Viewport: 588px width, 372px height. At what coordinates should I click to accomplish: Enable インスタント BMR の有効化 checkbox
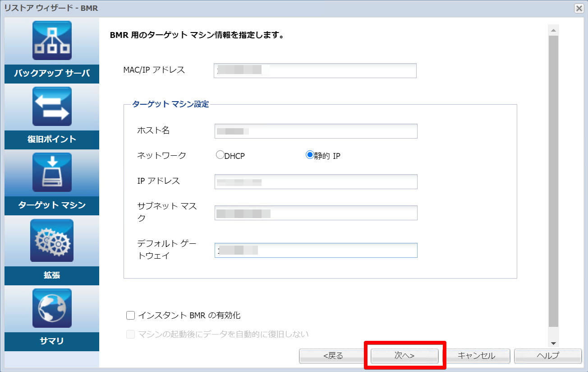coord(131,315)
